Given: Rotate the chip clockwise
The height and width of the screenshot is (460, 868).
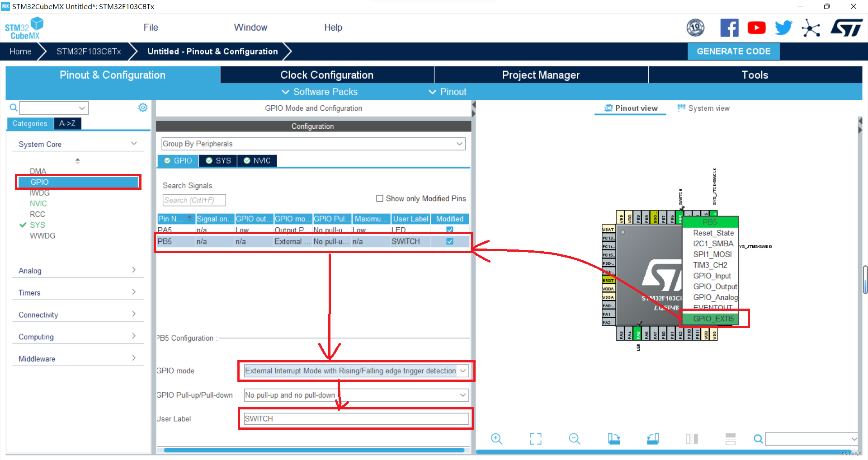Looking at the screenshot, I should click(613, 439).
